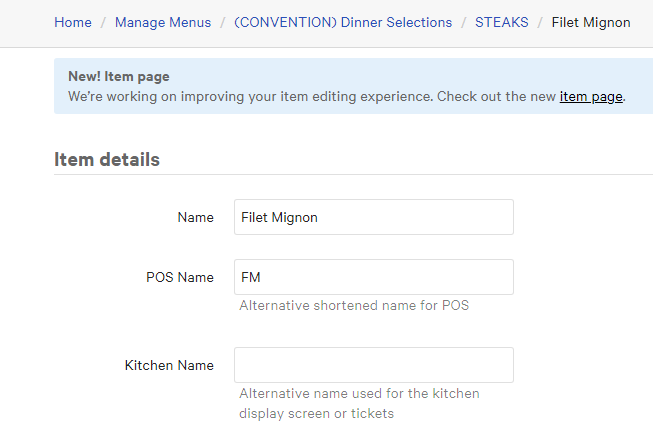Click the 'New! Item page' banner title

(x=118, y=76)
